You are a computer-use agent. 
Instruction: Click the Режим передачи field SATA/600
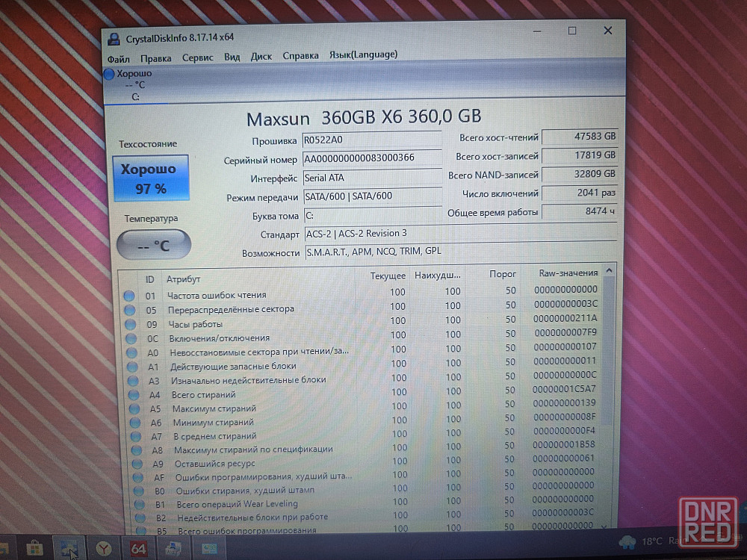point(373,196)
